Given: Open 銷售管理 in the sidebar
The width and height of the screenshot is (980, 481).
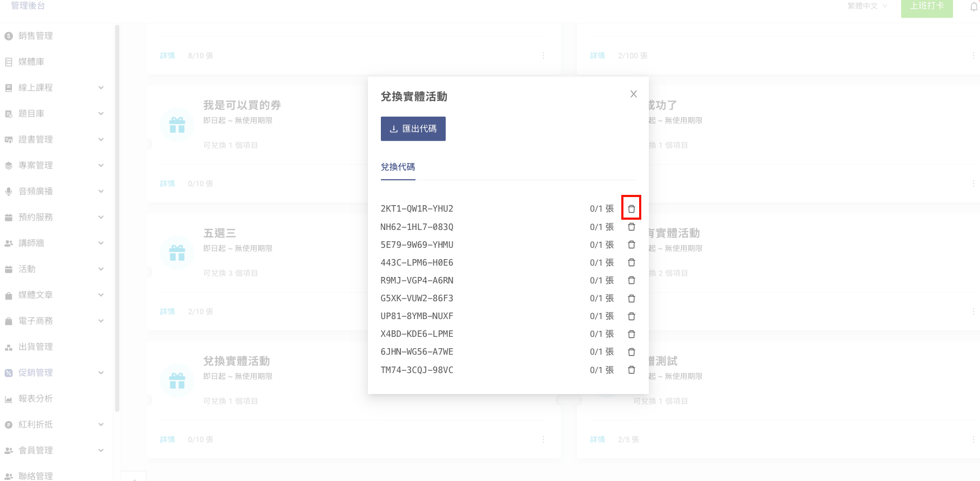Looking at the screenshot, I should (36, 36).
